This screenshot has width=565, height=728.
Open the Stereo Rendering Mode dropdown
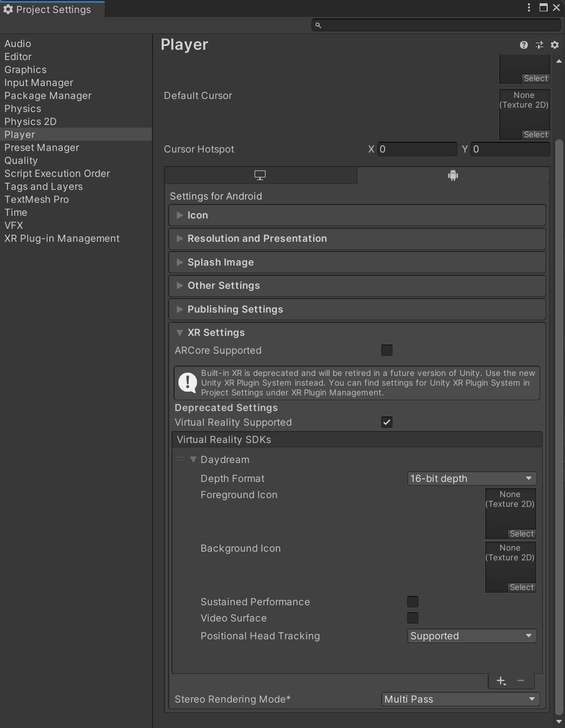tap(460, 699)
